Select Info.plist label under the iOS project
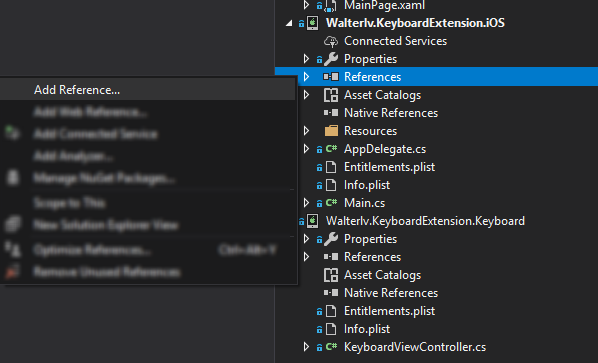Image resolution: width=598 pixels, height=363 pixels. click(367, 185)
